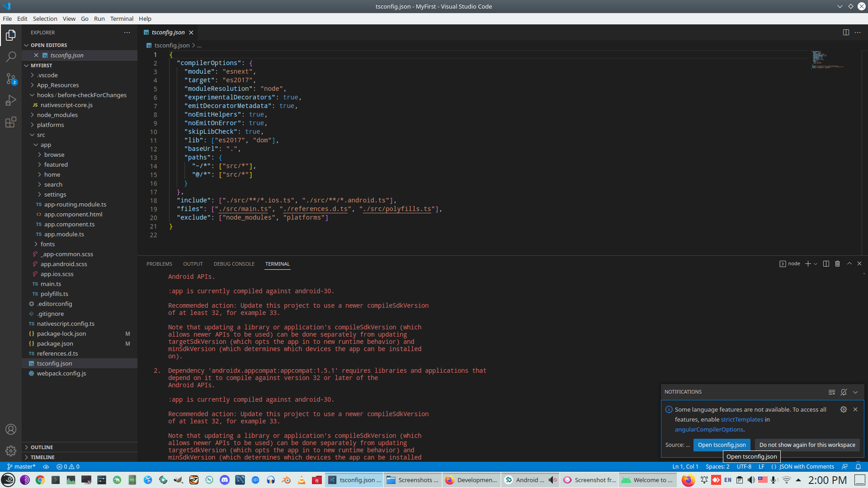Screen dimensions: 868x488
Task: Toggle Do Not Disturb in Notifications header
Action: tap(844, 392)
